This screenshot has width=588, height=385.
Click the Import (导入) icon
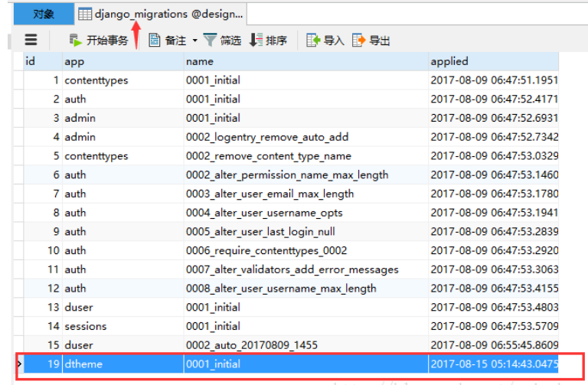coord(313,40)
